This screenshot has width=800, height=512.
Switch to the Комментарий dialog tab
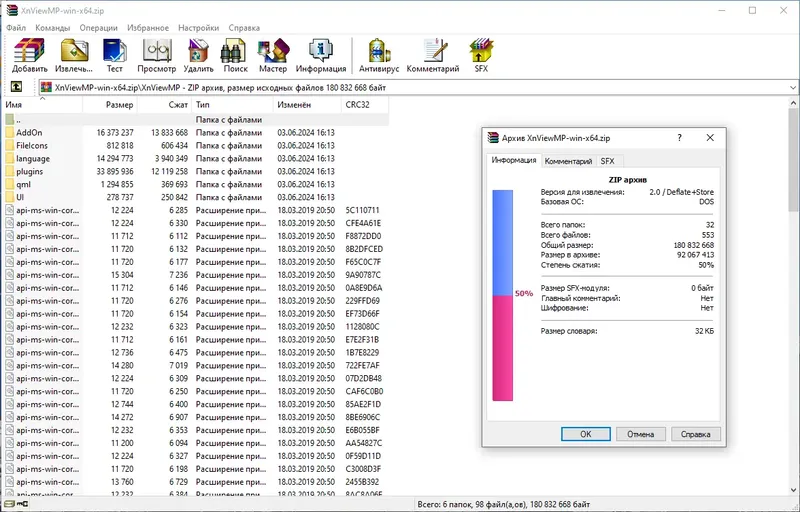(568, 161)
